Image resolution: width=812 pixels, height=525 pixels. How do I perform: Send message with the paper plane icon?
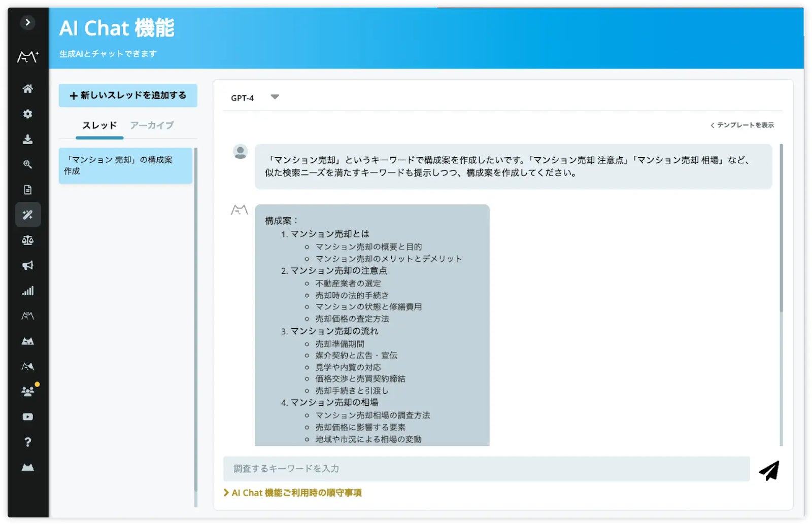pos(769,470)
